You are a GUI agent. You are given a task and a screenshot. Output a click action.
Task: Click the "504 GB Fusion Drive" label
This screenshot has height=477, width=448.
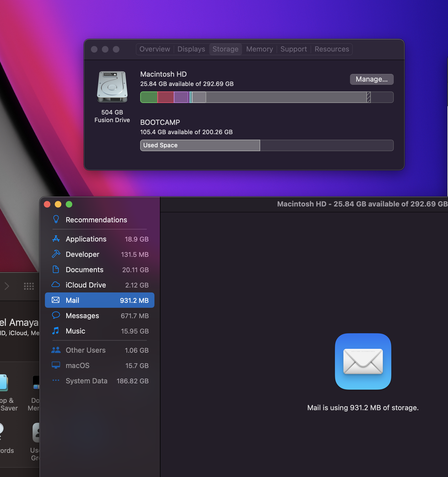click(x=112, y=116)
